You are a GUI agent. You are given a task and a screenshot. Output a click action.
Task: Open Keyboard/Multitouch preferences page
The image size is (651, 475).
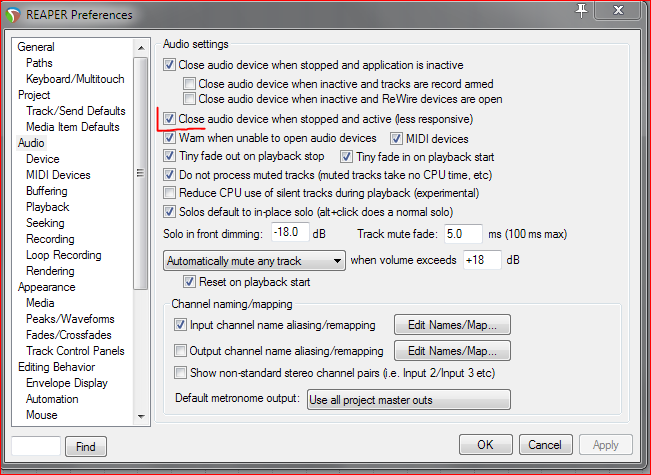[x=75, y=79]
